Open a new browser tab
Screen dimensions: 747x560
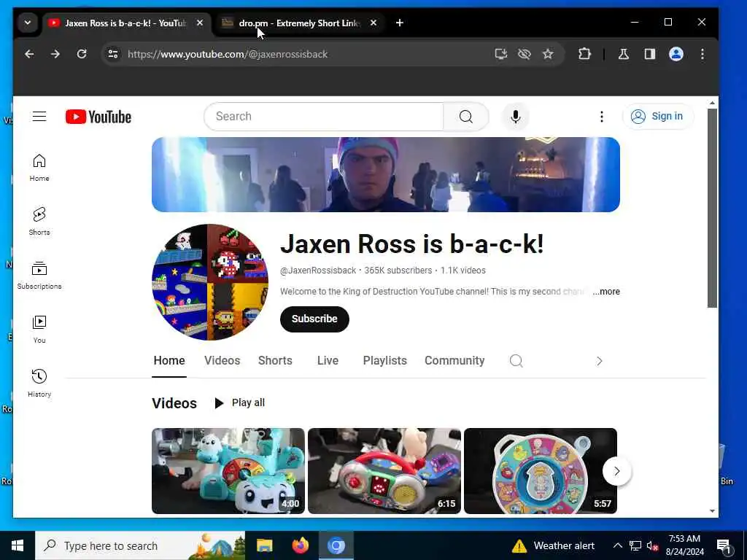coord(400,23)
